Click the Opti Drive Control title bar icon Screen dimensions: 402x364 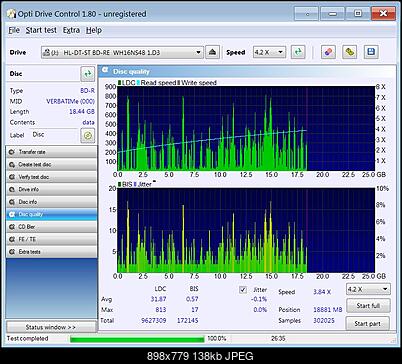(x=11, y=14)
